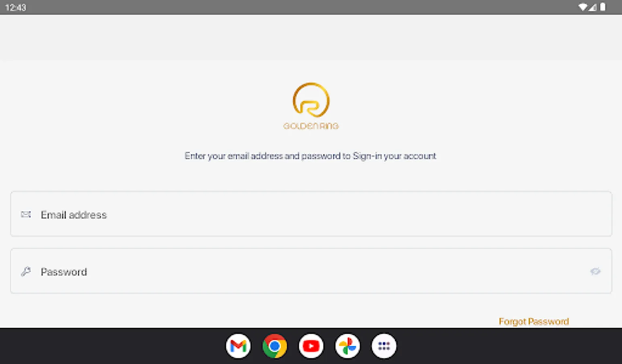622x364 pixels.
Task: Click the envelope icon in email field
Action: (26, 214)
